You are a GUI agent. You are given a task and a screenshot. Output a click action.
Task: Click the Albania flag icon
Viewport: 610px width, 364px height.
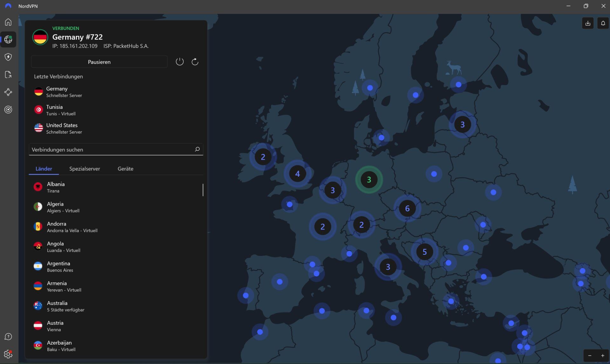pos(38,187)
